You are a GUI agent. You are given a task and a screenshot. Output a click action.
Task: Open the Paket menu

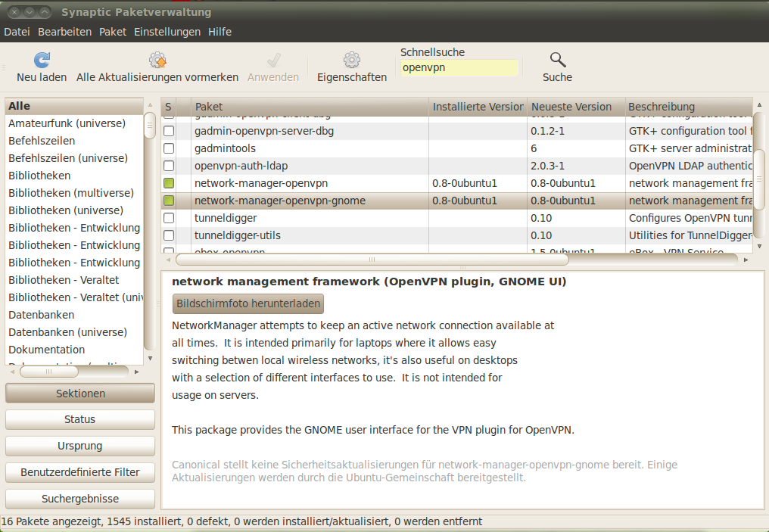113,32
